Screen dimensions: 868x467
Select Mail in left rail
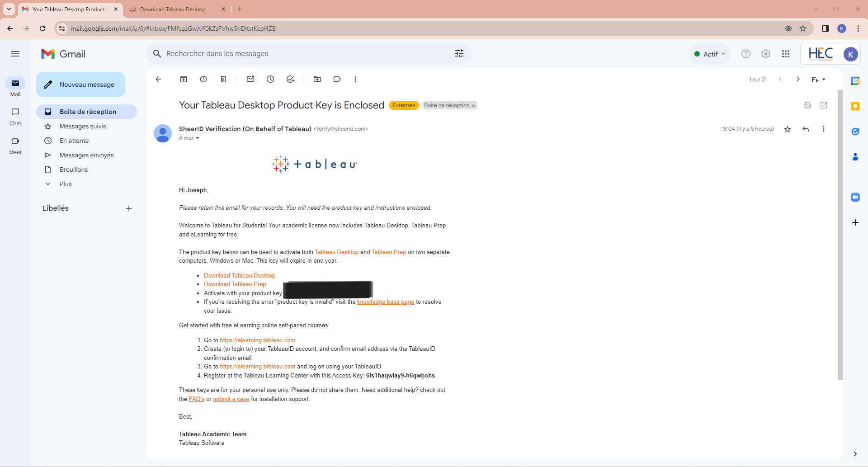[15, 87]
